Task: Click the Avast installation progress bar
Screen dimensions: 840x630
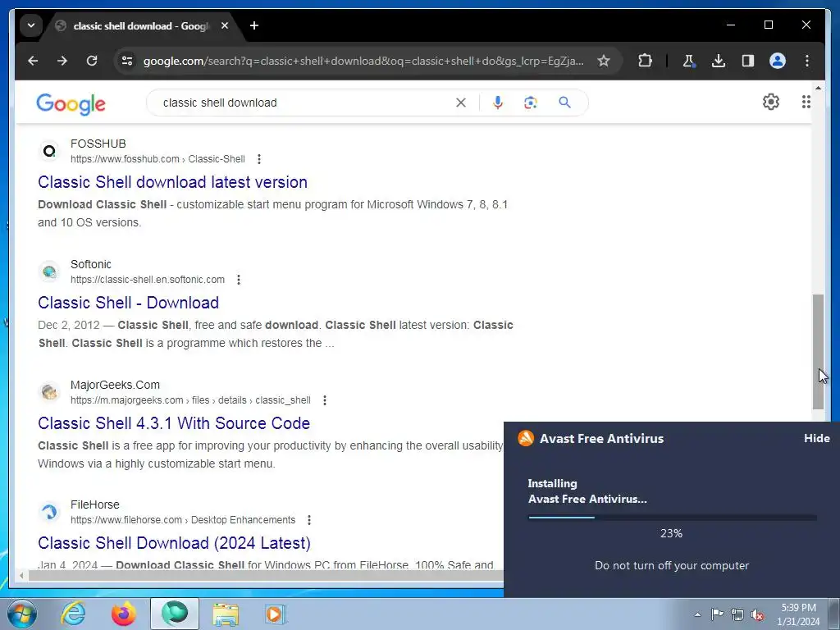Action: [x=673, y=518]
